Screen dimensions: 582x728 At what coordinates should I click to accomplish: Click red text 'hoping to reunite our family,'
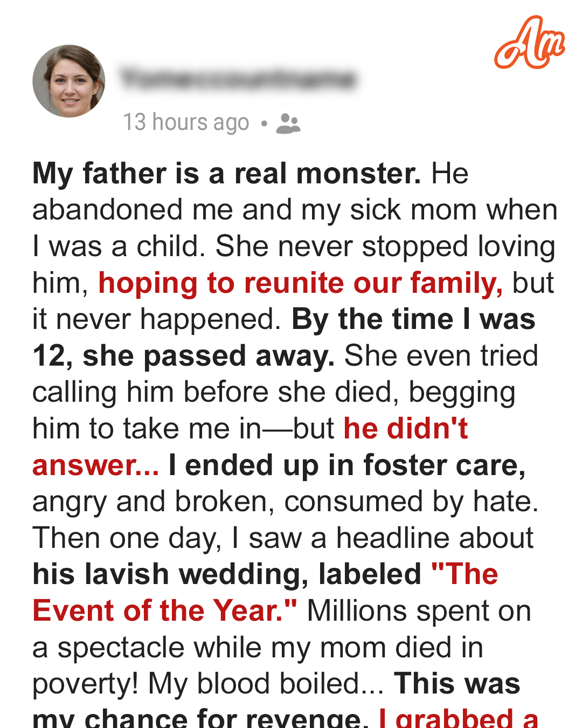(x=300, y=283)
